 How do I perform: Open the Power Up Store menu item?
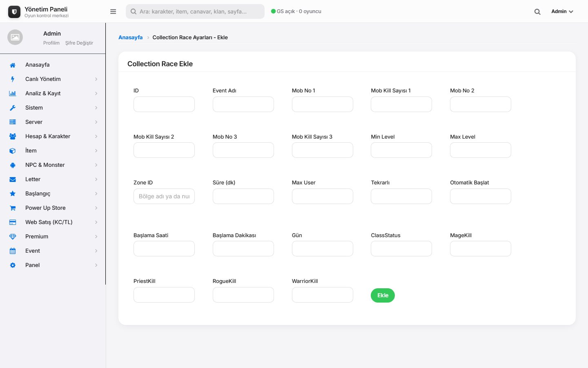[53, 208]
